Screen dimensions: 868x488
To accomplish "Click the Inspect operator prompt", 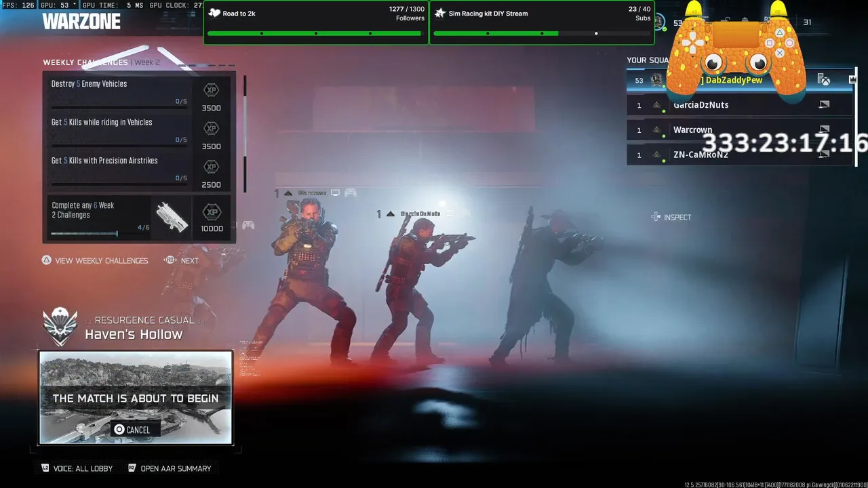I will tap(671, 217).
